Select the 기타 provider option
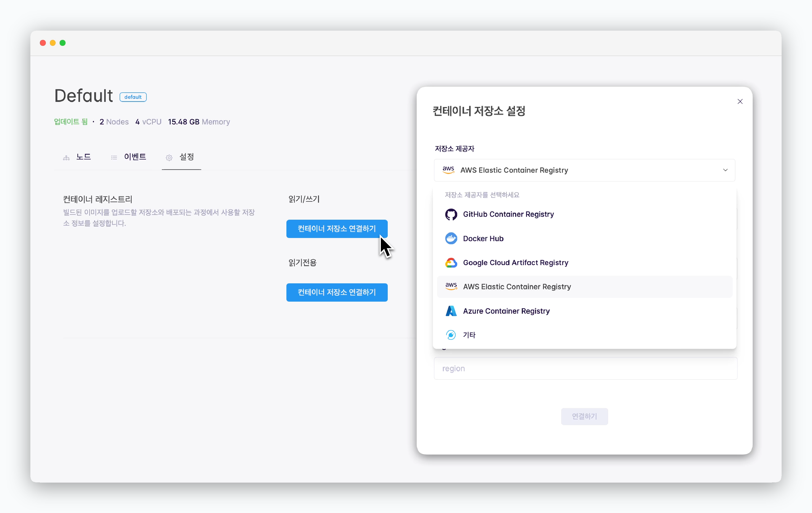The width and height of the screenshot is (812, 513). tap(584, 335)
